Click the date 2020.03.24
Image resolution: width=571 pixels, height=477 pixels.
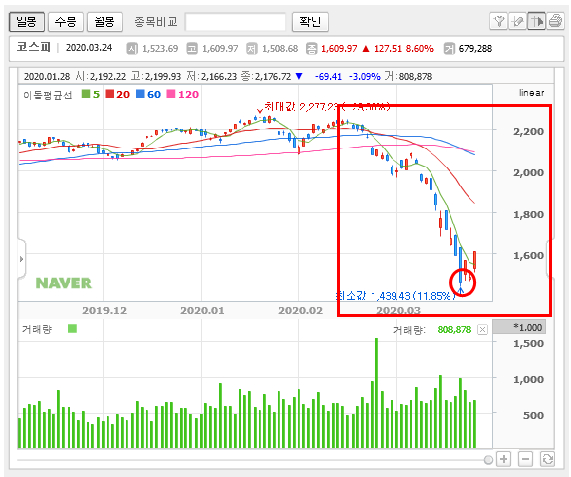coord(89,48)
